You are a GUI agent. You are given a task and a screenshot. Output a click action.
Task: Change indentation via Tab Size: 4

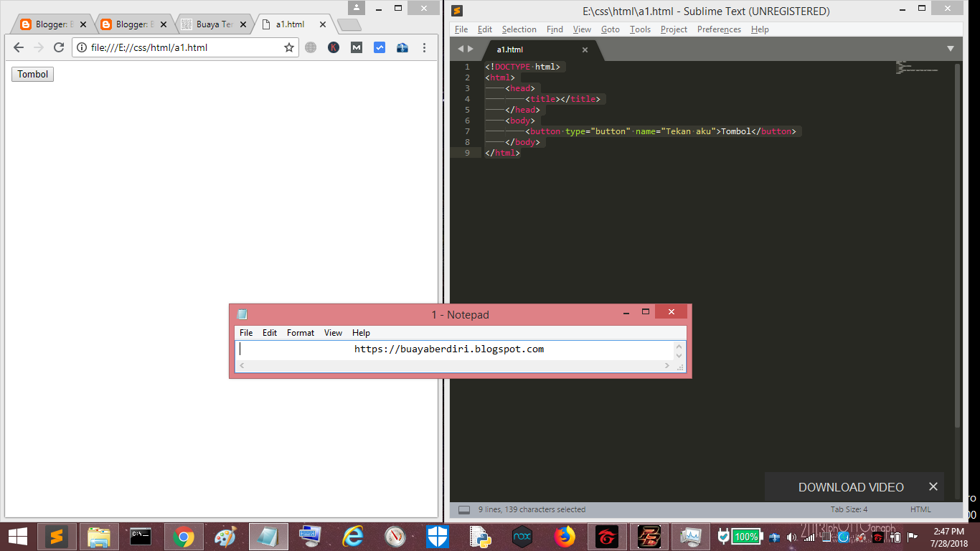(849, 509)
